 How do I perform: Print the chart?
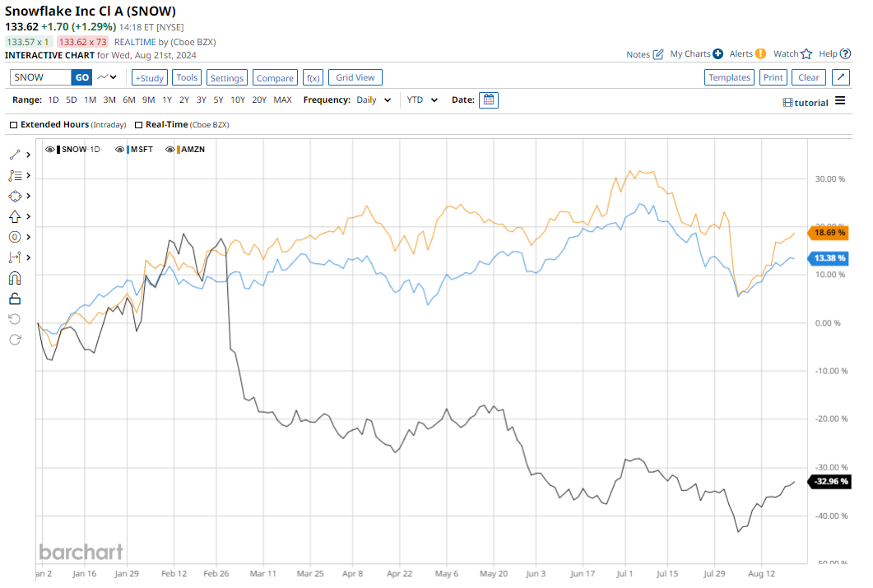(773, 77)
